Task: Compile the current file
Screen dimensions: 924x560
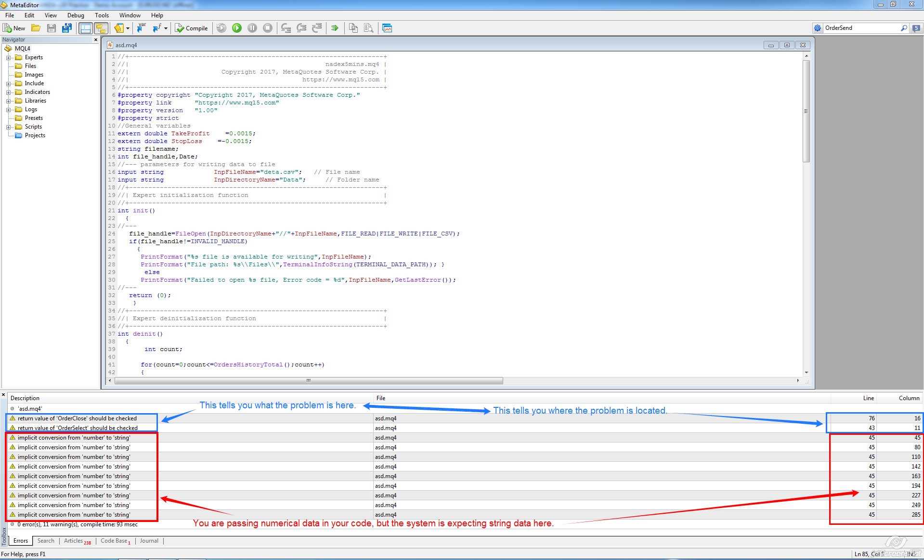Action: tap(191, 28)
